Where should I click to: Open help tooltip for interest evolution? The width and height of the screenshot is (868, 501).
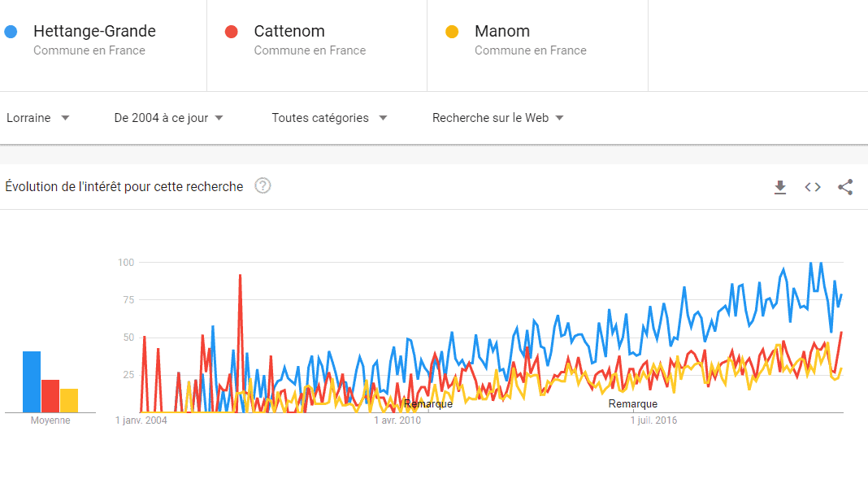[263, 185]
